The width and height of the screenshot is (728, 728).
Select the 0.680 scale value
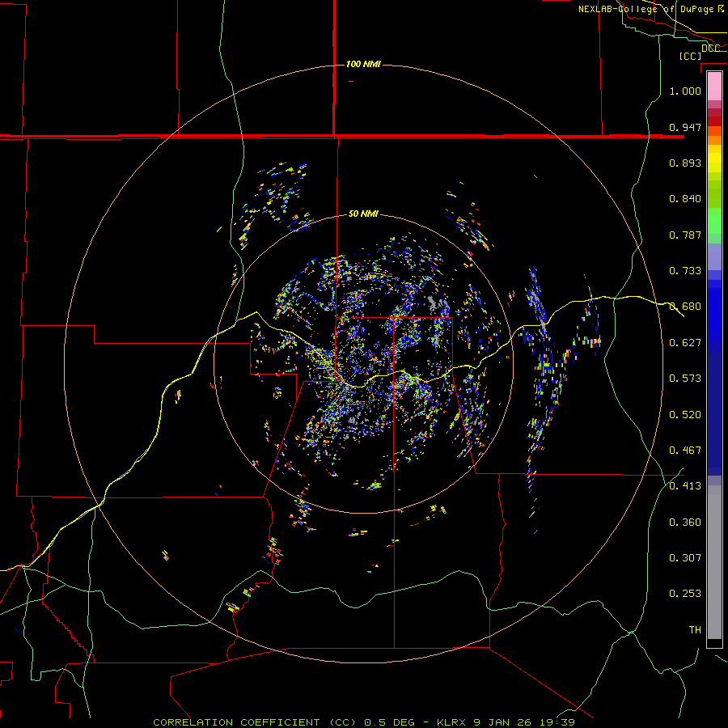coord(685,306)
